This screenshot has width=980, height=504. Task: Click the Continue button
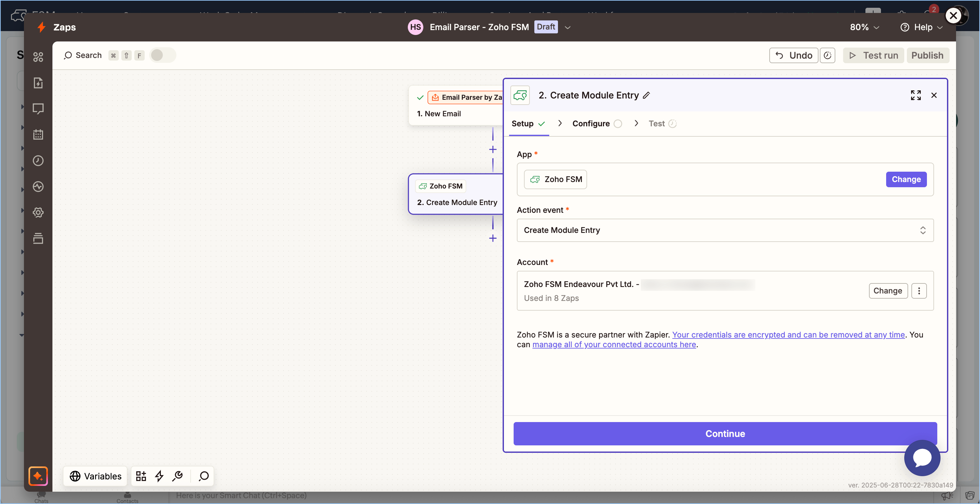coord(725,434)
